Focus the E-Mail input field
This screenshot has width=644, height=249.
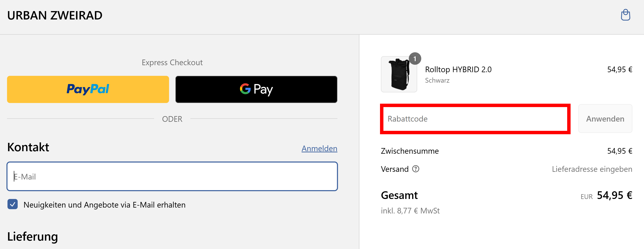click(x=172, y=176)
